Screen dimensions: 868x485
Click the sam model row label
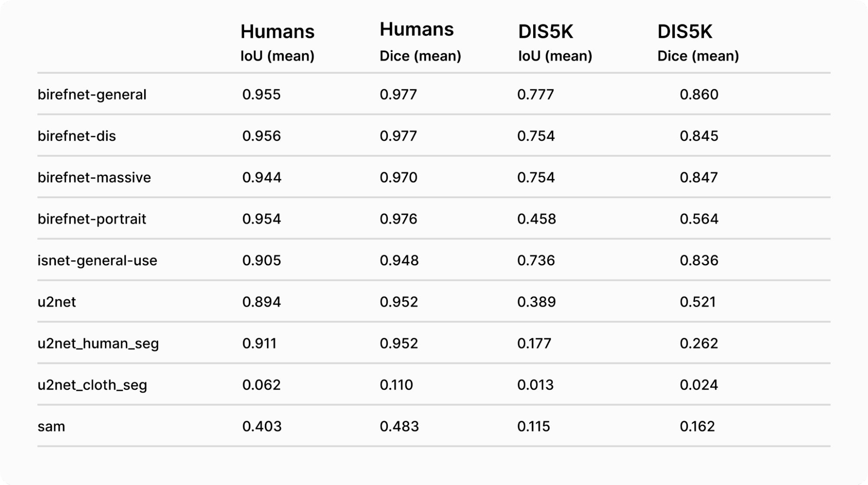coord(51,426)
